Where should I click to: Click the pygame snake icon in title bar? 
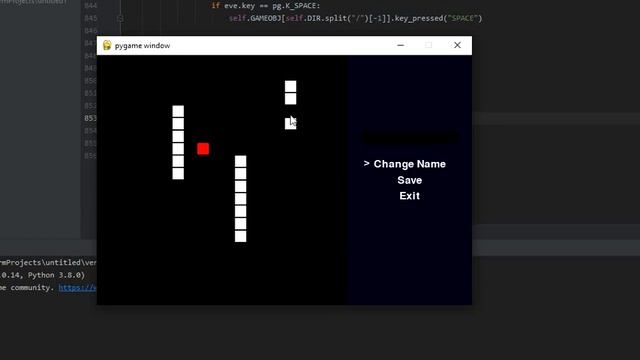[107, 45]
